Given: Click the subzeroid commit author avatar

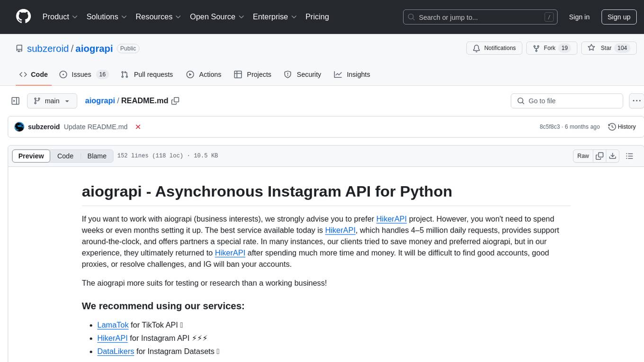Looking at the screenshot, I should tap(19, 127).
